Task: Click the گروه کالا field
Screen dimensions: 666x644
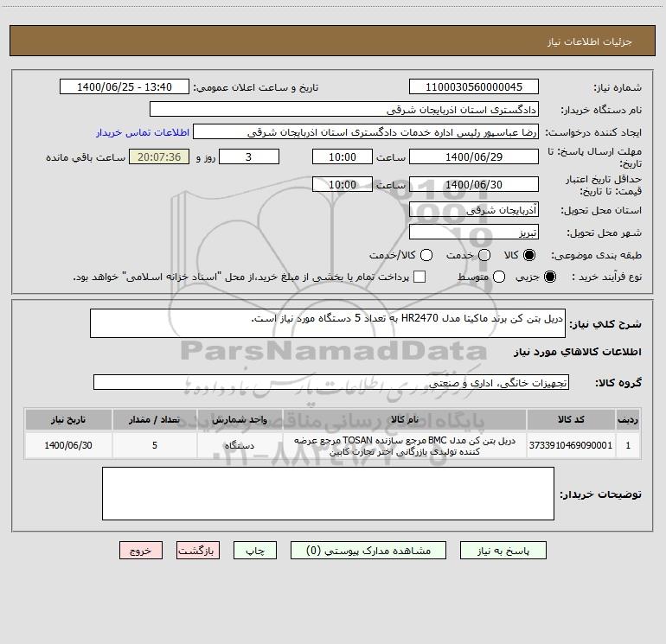Action: point(331,382)
